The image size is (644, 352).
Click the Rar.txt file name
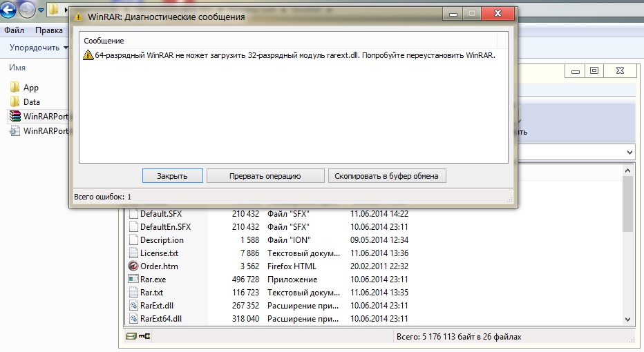pos(151,293)
